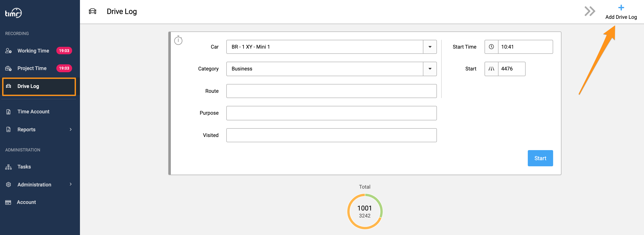
Task: Click the blue plus icon
Action: click(x=621, y=7)
